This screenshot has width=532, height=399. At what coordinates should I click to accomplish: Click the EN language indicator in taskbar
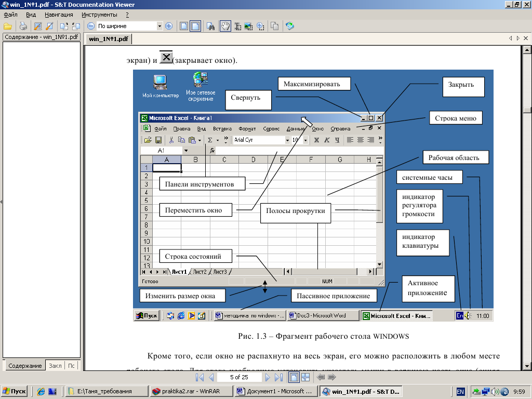tap(460, 392)
